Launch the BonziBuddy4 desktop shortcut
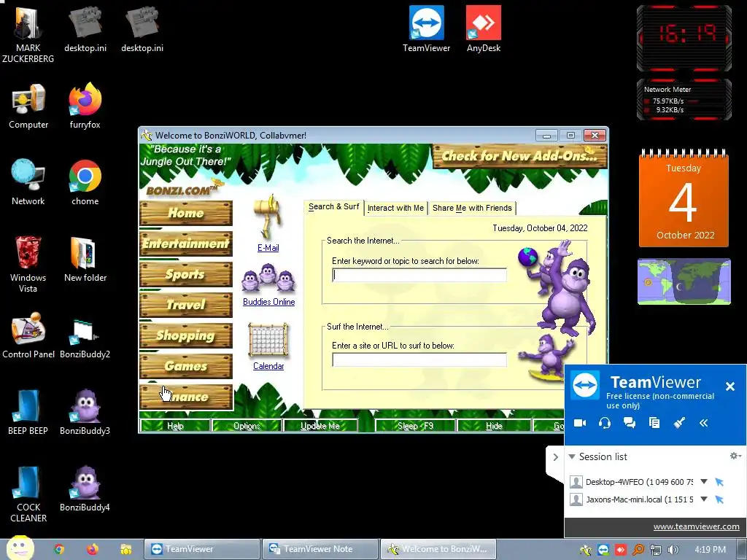Image resolution: width=747 pixels, height=560 pixels. [85, 489]
